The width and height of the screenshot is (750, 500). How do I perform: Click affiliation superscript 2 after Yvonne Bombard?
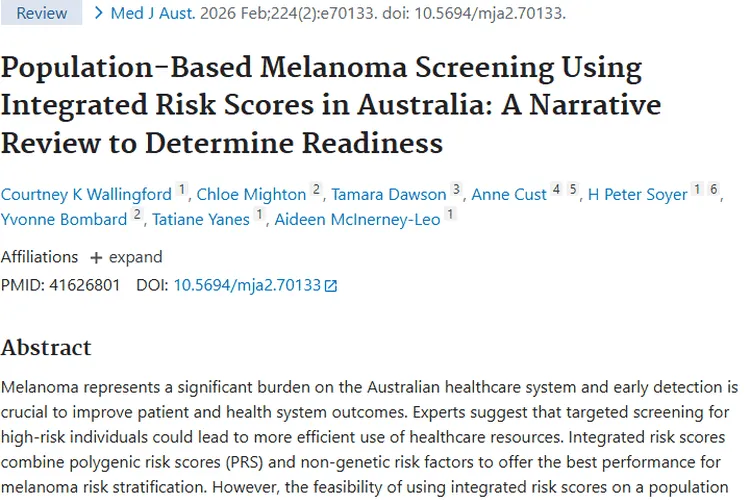137,215
